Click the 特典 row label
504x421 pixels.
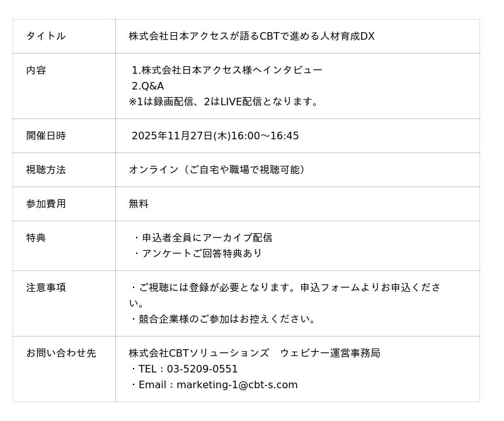click(36, 238)
